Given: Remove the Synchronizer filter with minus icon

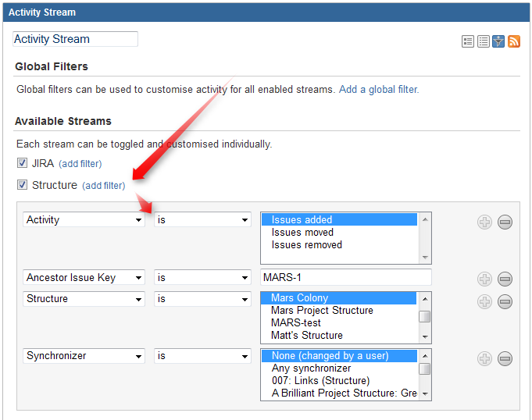Looking at the screenshot, I should (x=505, y=358).
